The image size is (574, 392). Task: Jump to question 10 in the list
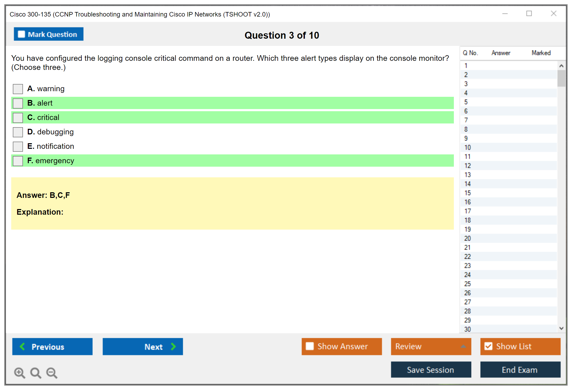pyautogui.click(x=468, y=147)
